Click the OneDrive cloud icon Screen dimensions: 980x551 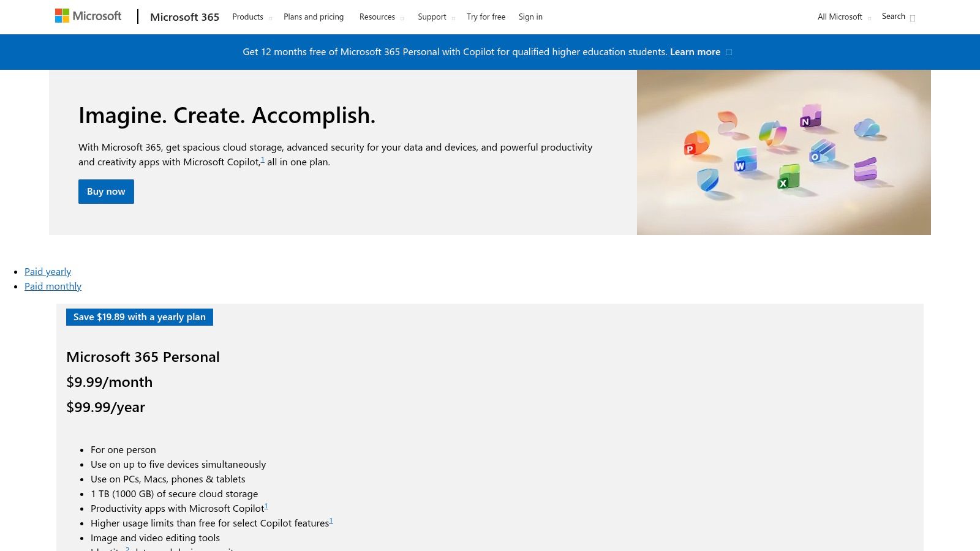[866, 128]
